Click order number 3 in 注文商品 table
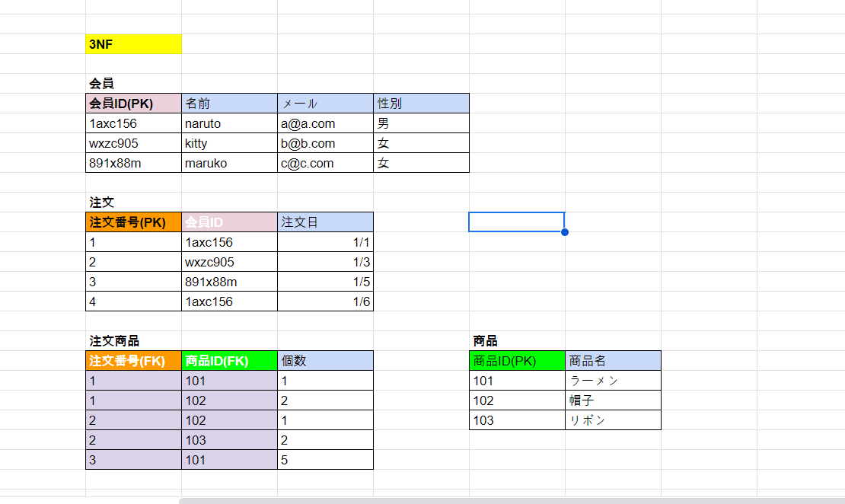The width and height of the screenshot is (845, 504). 134,460
